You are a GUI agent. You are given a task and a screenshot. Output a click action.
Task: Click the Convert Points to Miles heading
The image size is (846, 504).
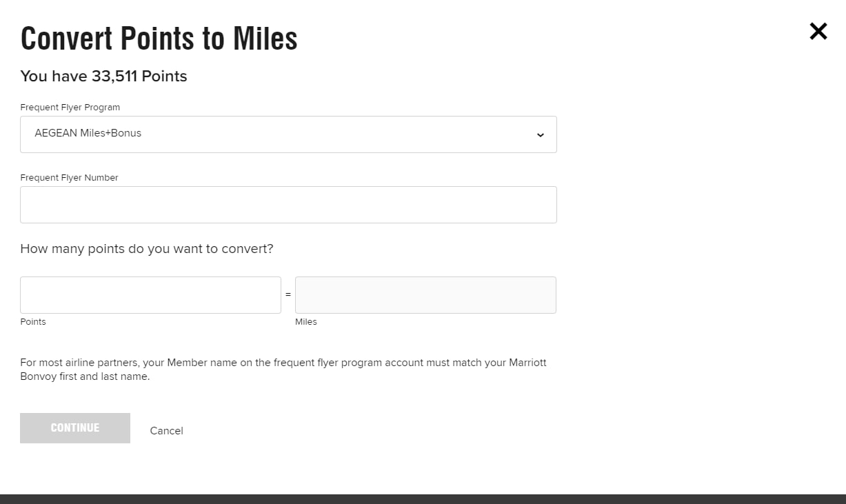tap(159, 39)
